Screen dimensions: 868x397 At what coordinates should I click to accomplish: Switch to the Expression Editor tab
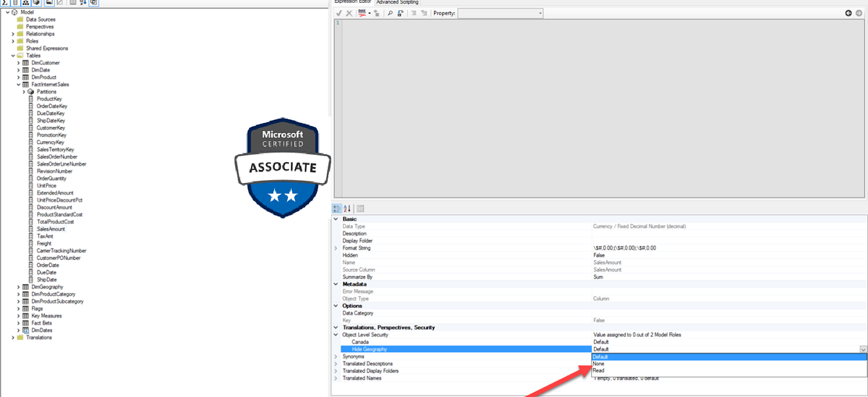click(x=352, y=2)
